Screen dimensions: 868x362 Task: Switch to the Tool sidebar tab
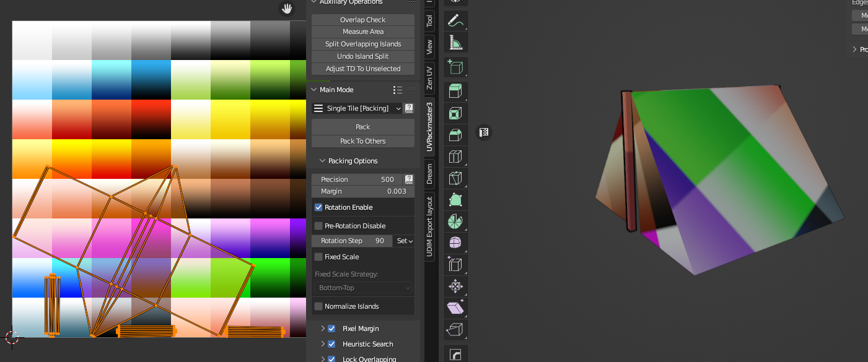tap(429, 21)
